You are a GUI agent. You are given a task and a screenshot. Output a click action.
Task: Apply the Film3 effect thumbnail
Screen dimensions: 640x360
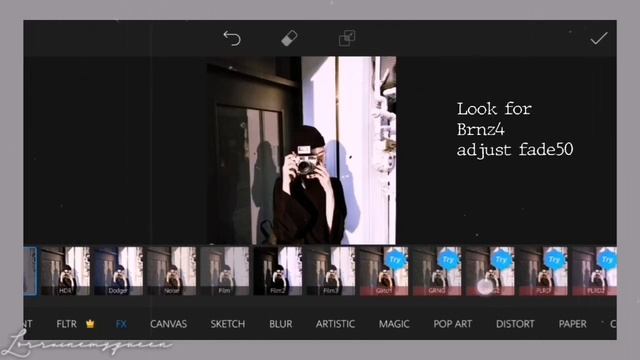[331, 271]
